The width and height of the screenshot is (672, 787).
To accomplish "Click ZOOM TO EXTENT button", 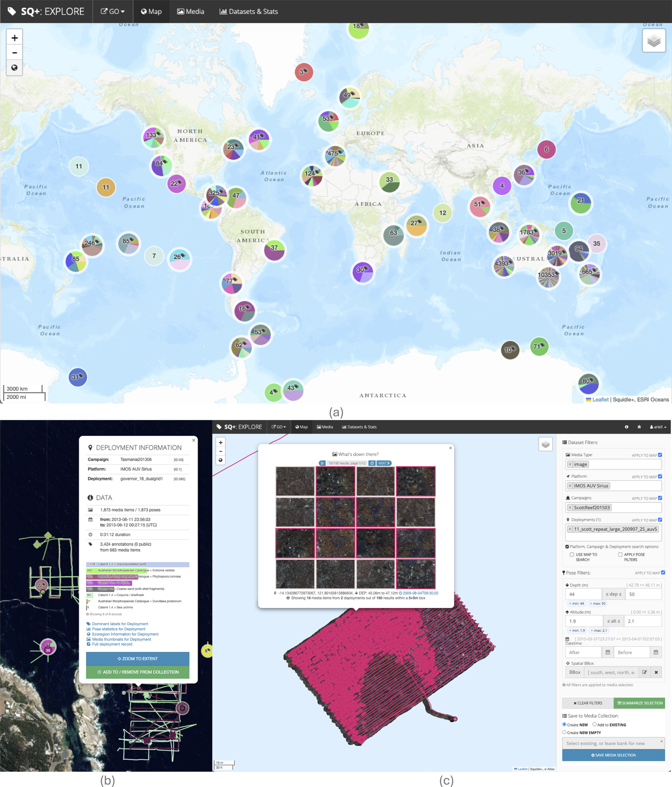I will point(138,659).
